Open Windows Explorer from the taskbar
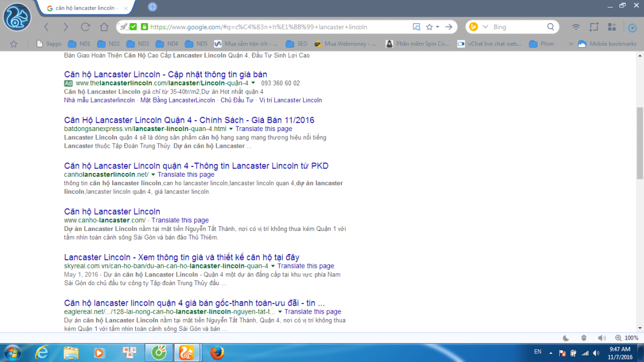Viewport: 644px width, 362px height. click(71, 352)
